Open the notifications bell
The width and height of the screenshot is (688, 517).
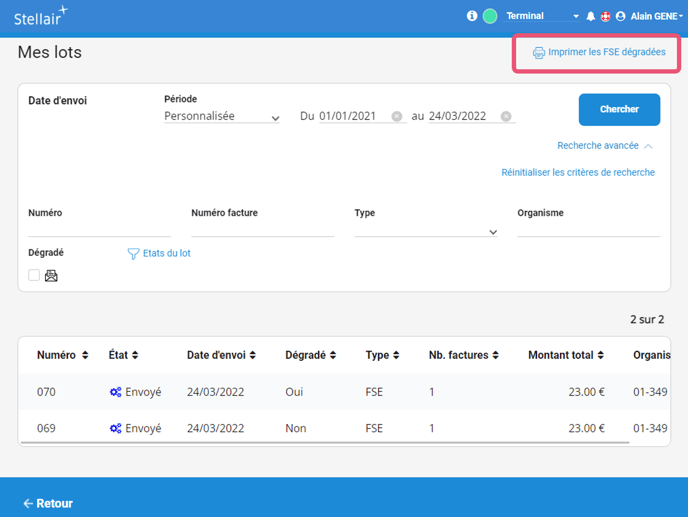click(591, 17)
